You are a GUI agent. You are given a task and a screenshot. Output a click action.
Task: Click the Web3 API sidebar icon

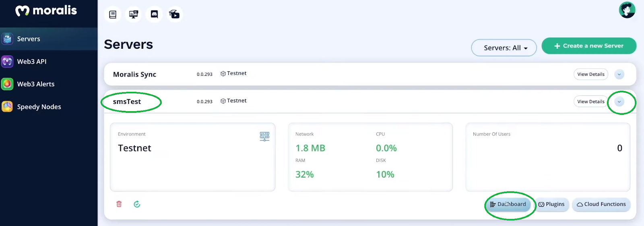7,61
